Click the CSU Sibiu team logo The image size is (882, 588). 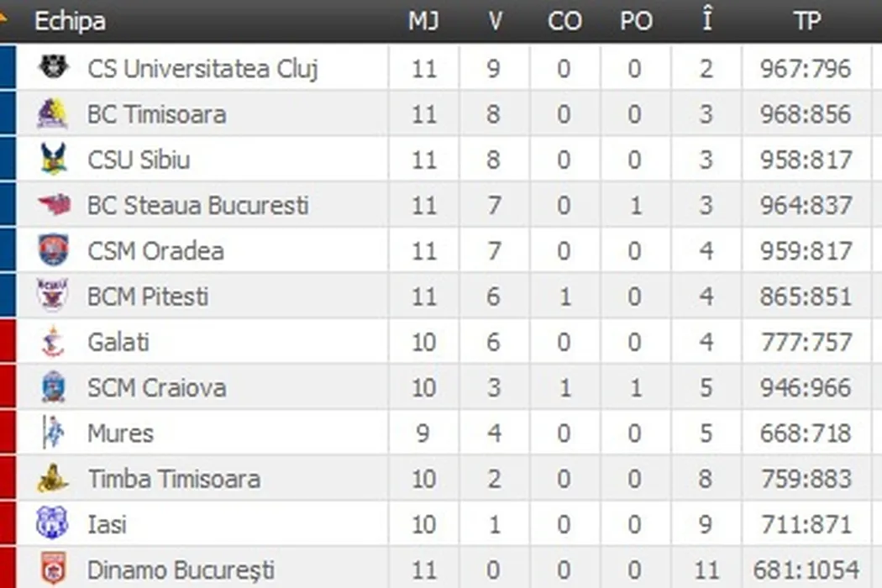point(54,159)
